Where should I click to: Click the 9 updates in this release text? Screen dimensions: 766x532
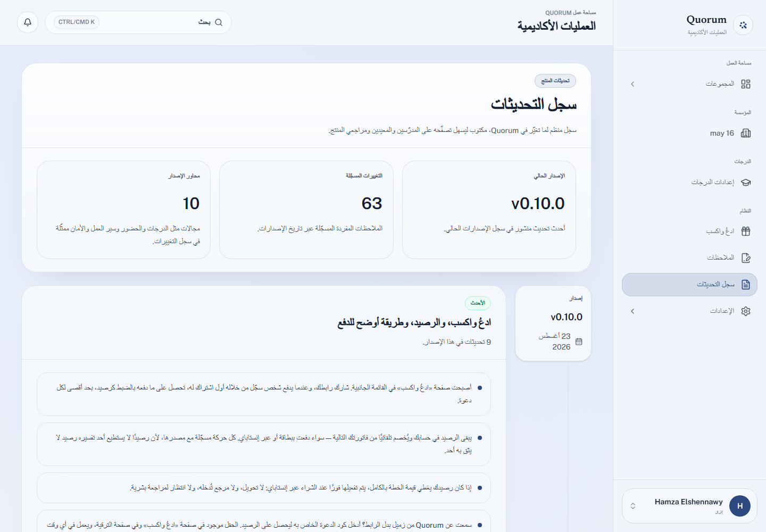pyautogui.click(x=457, y=342)
